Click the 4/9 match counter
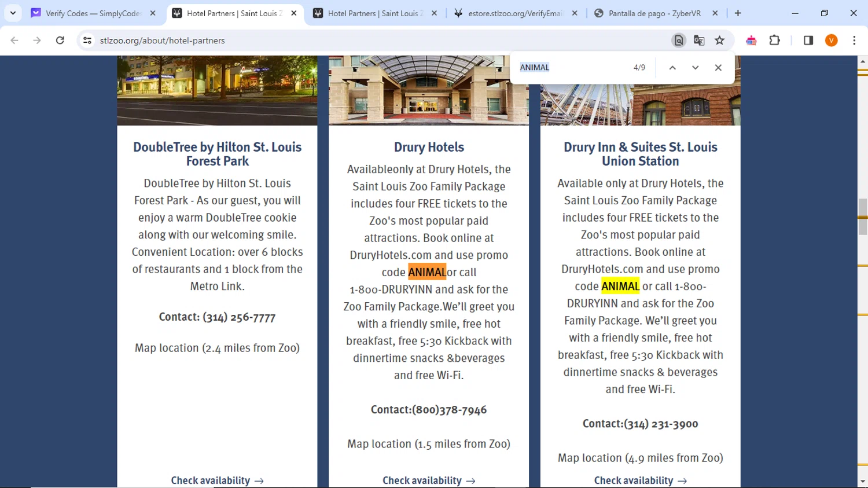The image size is (868, 488). point(639,68)
